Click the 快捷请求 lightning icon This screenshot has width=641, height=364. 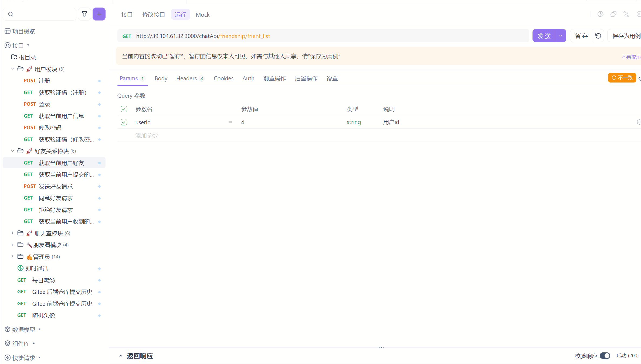8,358
